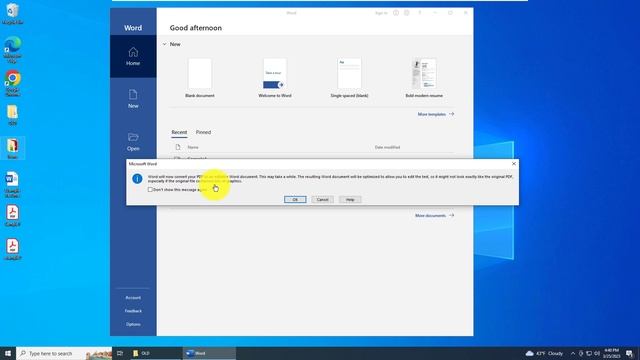Pick the Bold modern resume template

pos(424,78)
